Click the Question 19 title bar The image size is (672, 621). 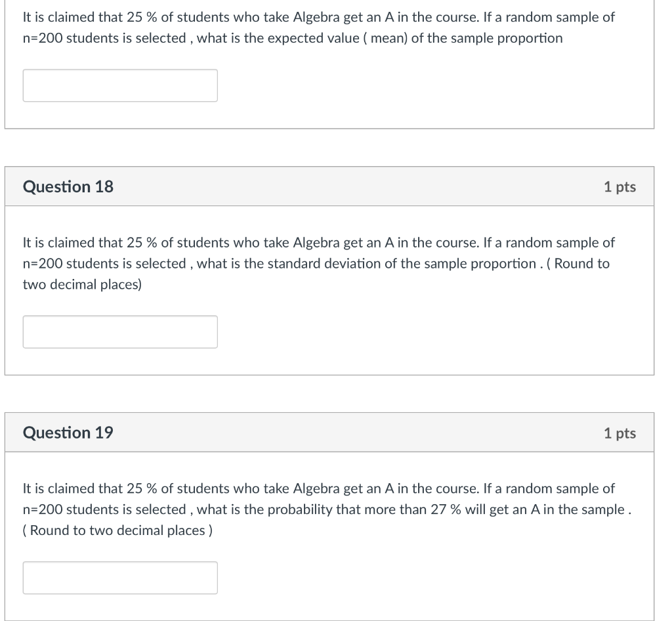tap(328, 433)
